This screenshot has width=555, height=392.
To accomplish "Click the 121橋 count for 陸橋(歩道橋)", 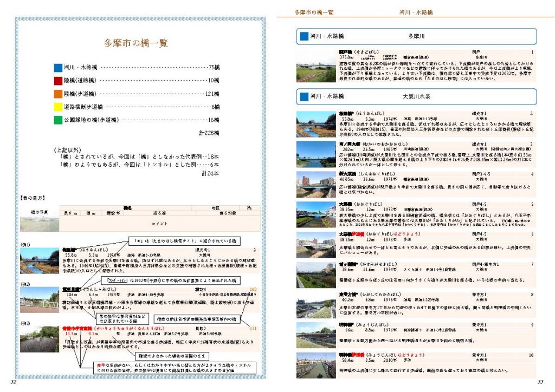I will (x=212, y=94).
